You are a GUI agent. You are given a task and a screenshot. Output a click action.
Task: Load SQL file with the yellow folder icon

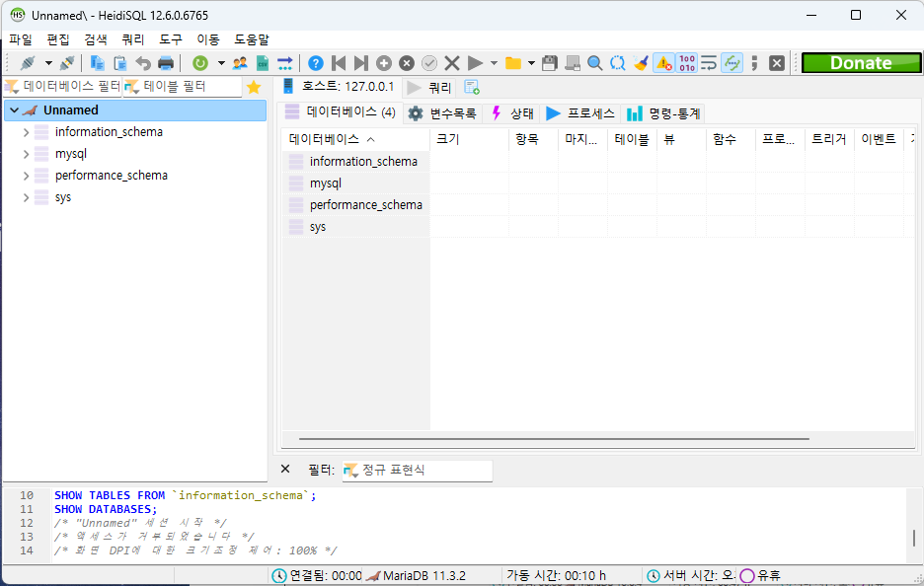[x=513, y=63]
